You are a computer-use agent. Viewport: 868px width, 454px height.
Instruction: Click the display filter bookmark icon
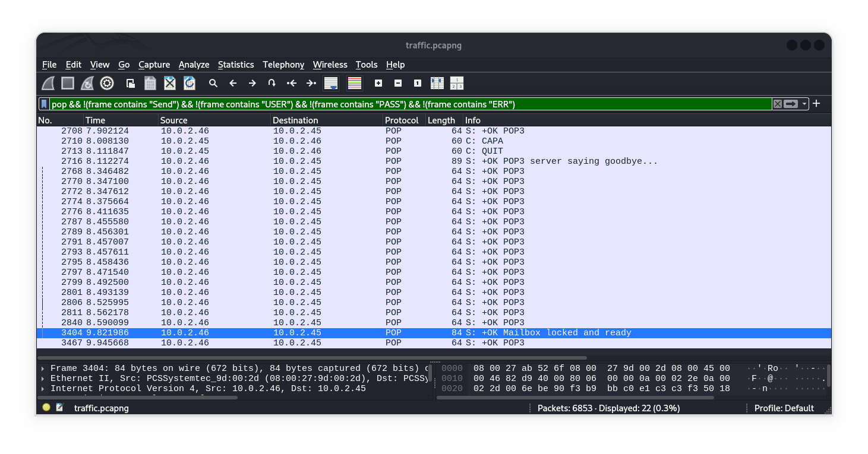coord(44,104)
